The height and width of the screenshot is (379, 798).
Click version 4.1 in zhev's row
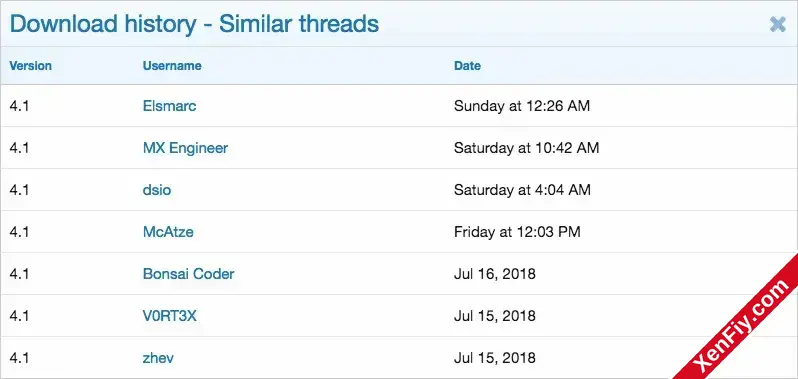[x=19, y=358]
